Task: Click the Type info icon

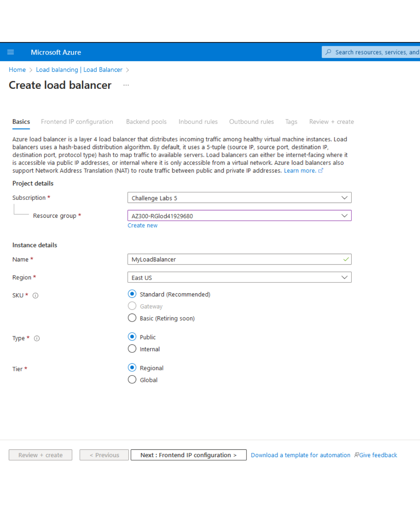Action: point(37,338)
